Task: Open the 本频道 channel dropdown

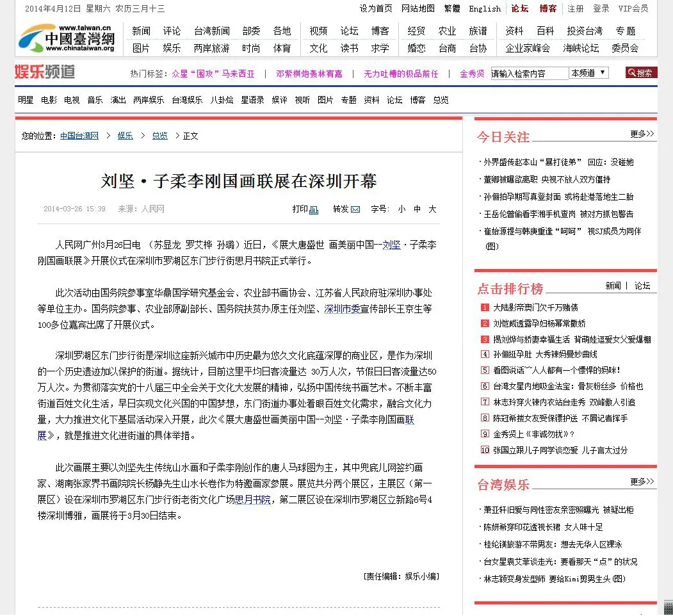Action: (x=589, y=73)
